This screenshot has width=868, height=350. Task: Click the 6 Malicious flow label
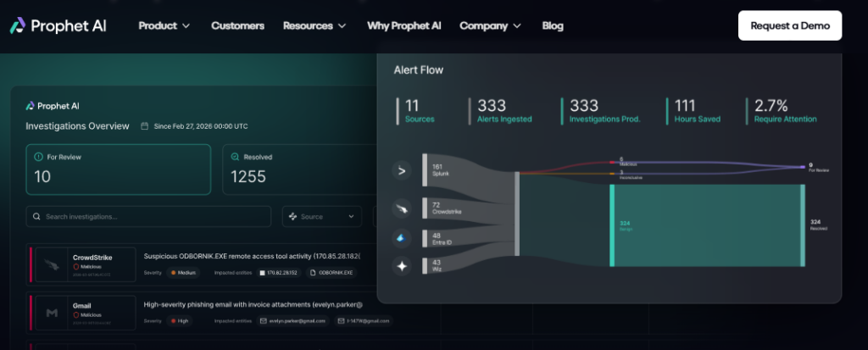[x=628, y=161]
